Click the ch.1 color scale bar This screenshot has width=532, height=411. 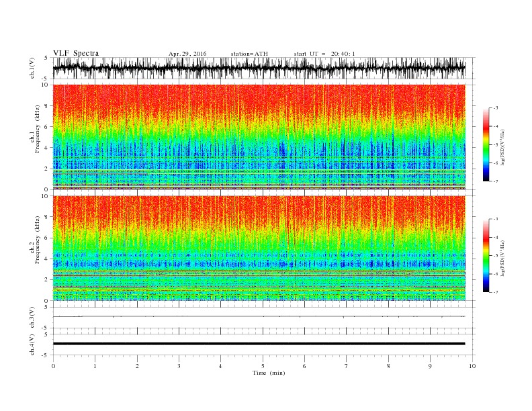coord(486,144)
